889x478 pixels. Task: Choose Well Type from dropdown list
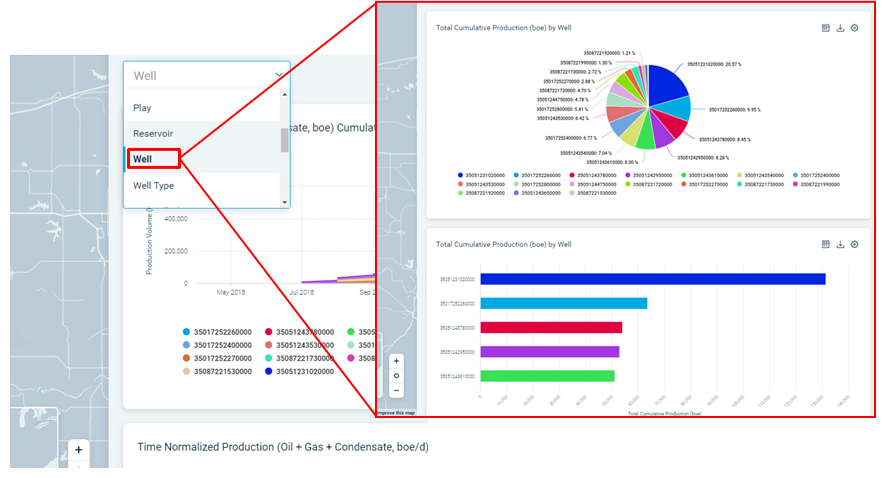tap(154, 185)
